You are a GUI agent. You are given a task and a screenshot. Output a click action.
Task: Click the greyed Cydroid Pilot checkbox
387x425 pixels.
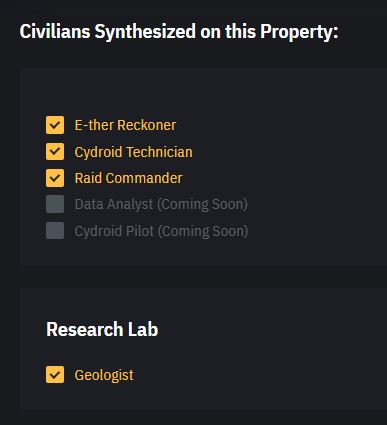click(55, 230)
